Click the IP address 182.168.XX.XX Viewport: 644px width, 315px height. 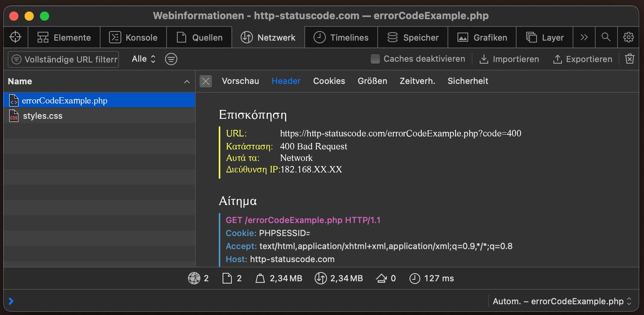pos(311,169)
